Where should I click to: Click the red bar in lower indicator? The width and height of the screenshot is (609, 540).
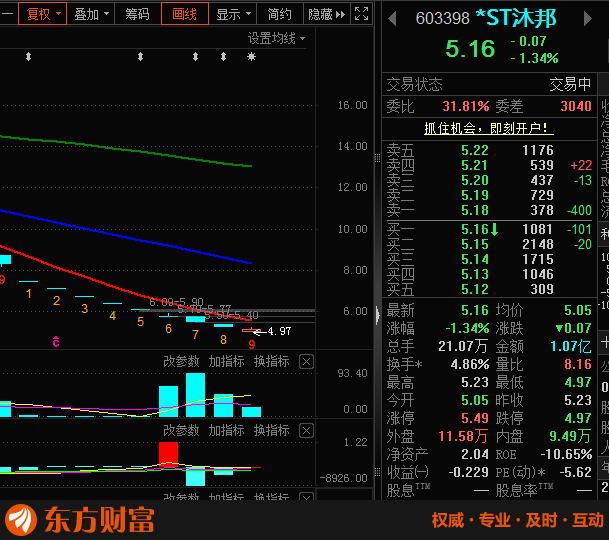169,454
